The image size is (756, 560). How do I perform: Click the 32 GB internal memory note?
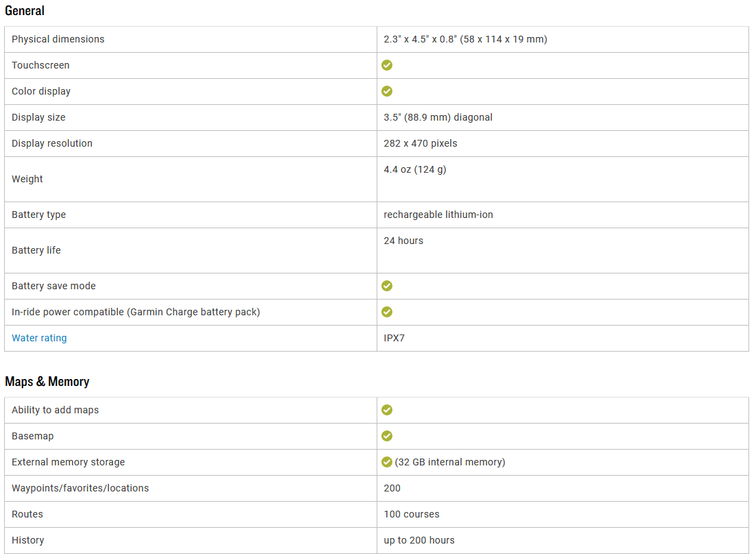click(x=450, y=462)
